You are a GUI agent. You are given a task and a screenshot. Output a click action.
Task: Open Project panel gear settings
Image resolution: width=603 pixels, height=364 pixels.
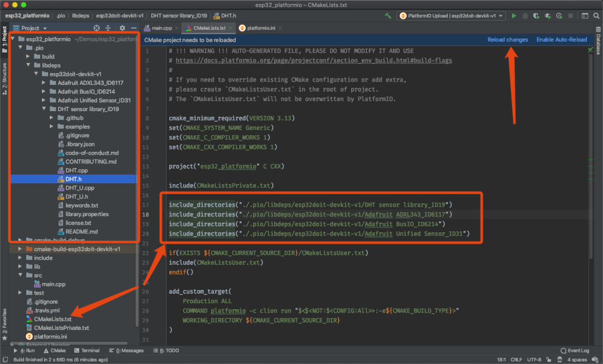122,28
